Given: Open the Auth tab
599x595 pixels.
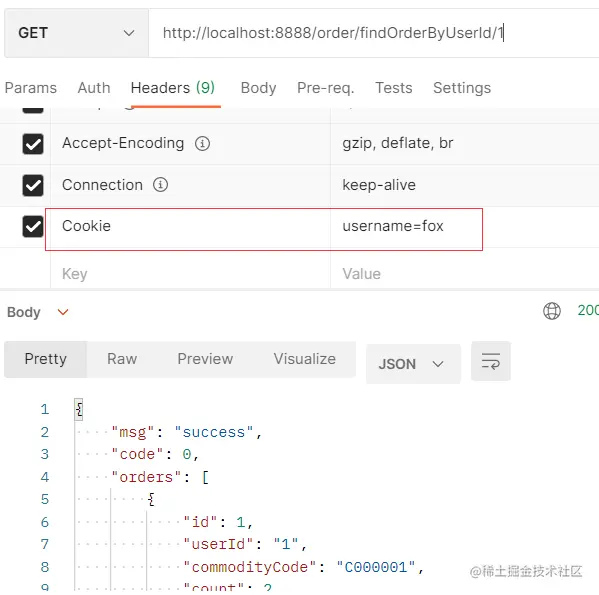Looking at the screenshot, I should point(94,88).
